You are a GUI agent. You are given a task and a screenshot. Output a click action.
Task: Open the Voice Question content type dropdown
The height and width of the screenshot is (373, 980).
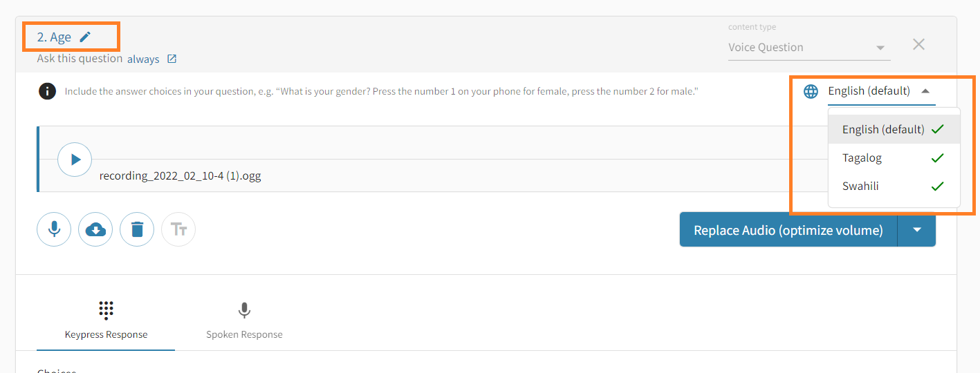pyautogui.click(x=807, y=48)
